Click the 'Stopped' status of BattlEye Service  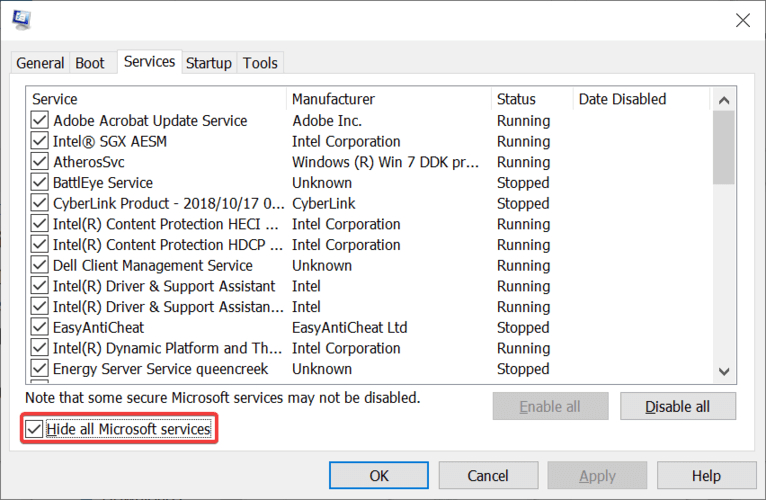[523, 182]
